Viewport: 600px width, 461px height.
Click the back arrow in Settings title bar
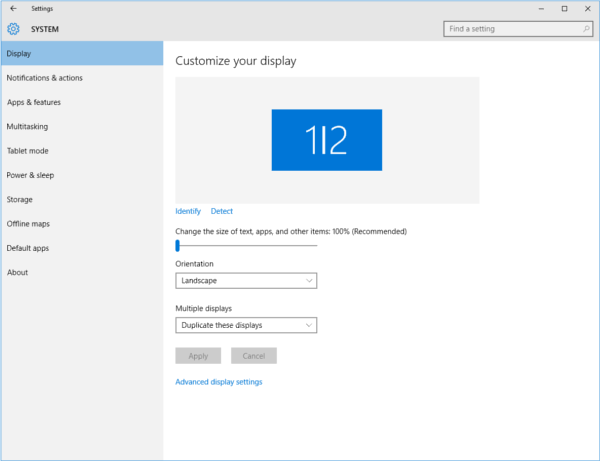click(13, 8)
